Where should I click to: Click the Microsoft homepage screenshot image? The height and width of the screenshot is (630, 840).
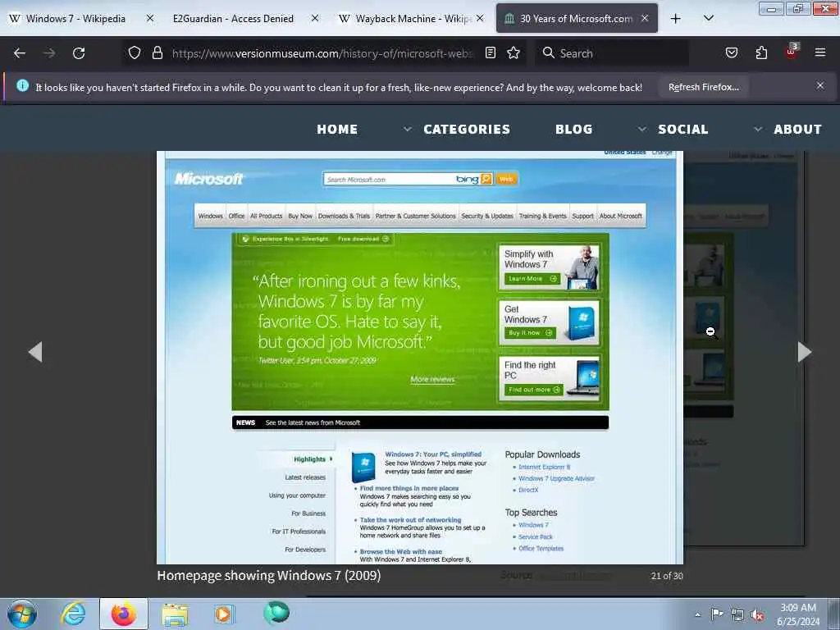click(420, 358)
